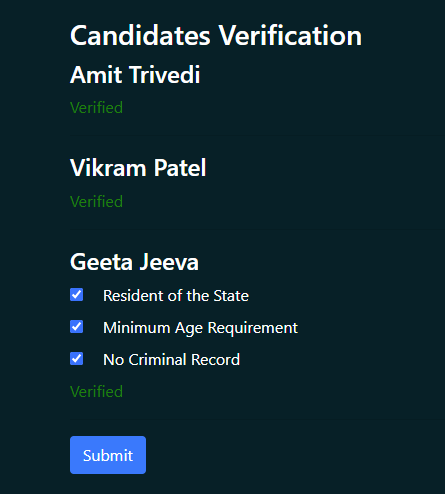
Task: Click the Minimum Age Requirement label text
Action: click(200, 328)
